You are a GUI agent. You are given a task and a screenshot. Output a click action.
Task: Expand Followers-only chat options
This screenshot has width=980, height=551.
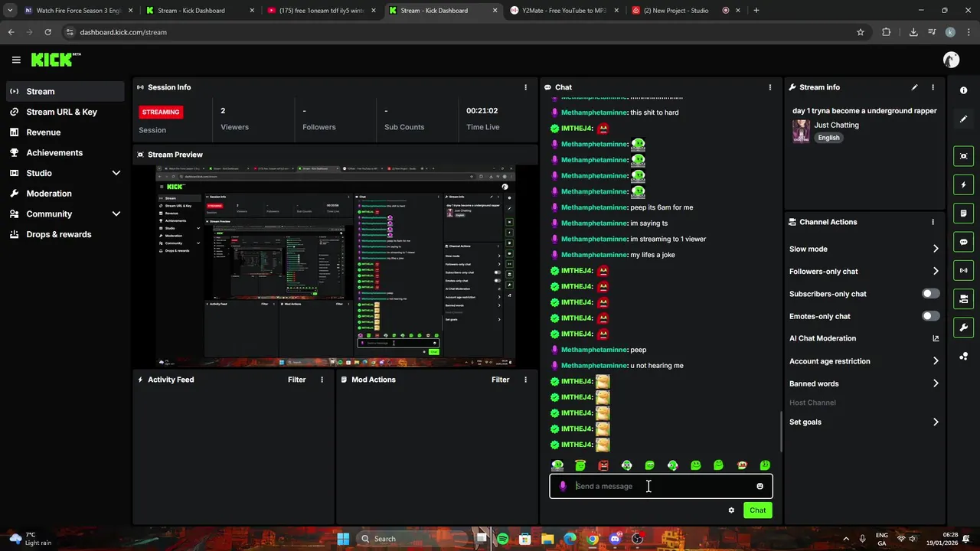[x=936, y=271]
